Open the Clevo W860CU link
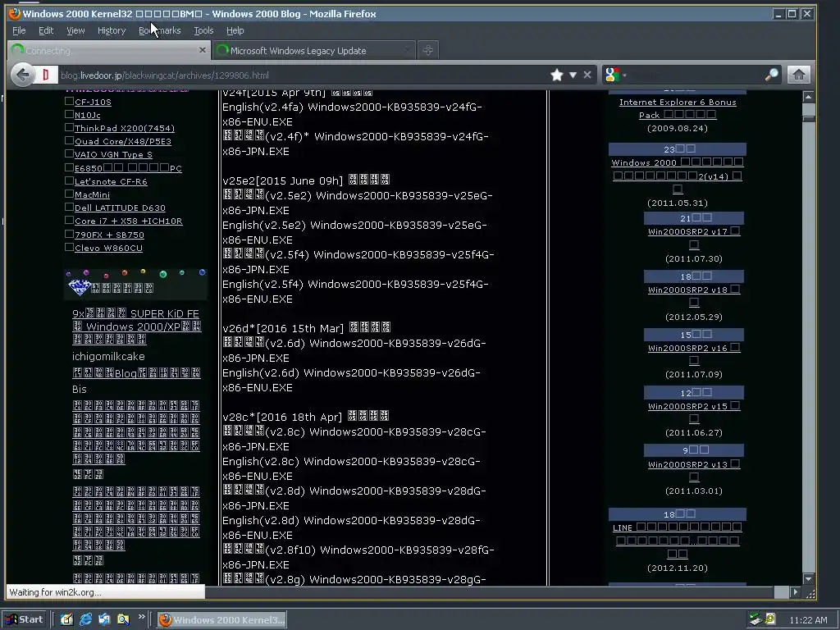840x630 pixels. [x=108, y=248]
